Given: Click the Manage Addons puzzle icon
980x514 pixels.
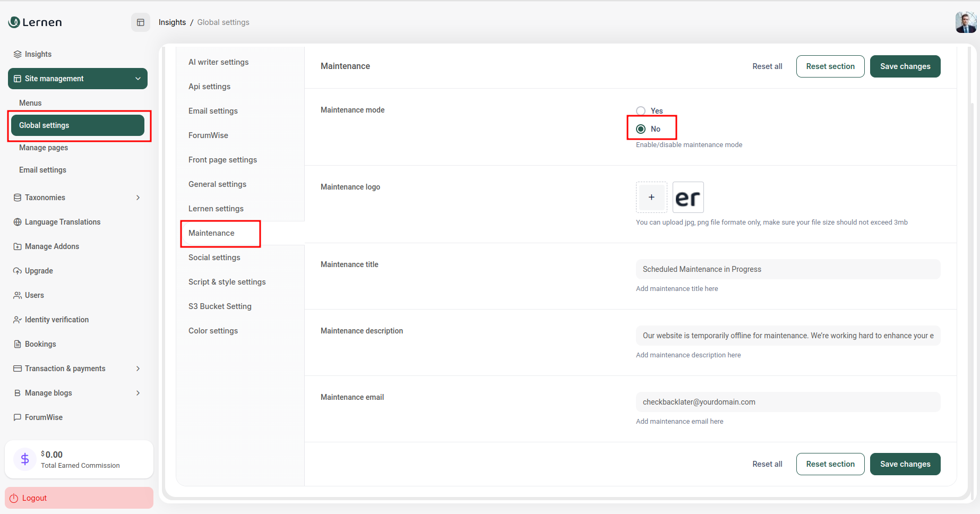Looking at the screenshot, I should click(x=16, y=246).
